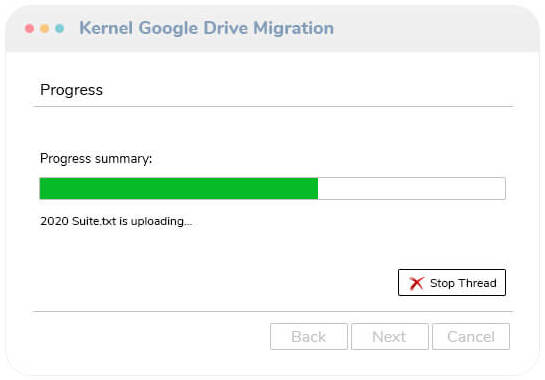Click the Next button
Image resolution: width=545 pixels, height=380 pixels.
click(390, 337)
